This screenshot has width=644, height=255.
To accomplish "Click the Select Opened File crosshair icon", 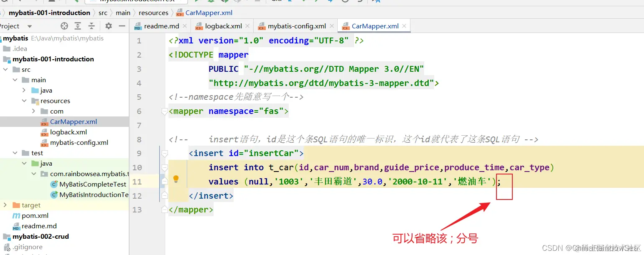I will click(64, 26).
